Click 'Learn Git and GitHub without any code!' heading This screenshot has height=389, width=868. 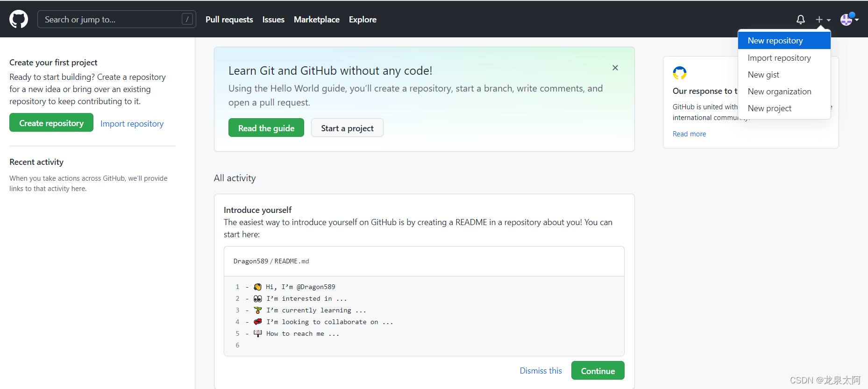click(x=330, y=71)
